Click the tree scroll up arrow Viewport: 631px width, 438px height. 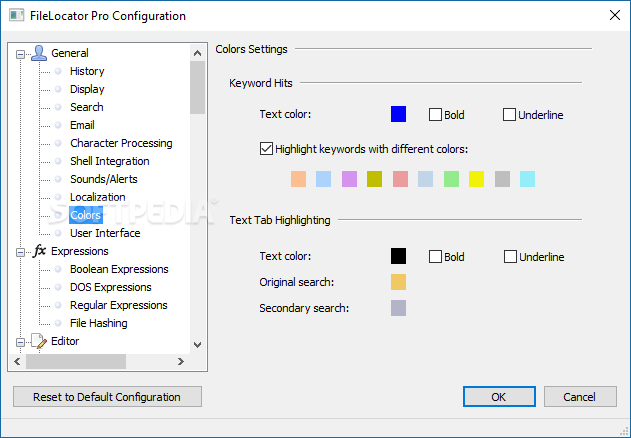197,53
